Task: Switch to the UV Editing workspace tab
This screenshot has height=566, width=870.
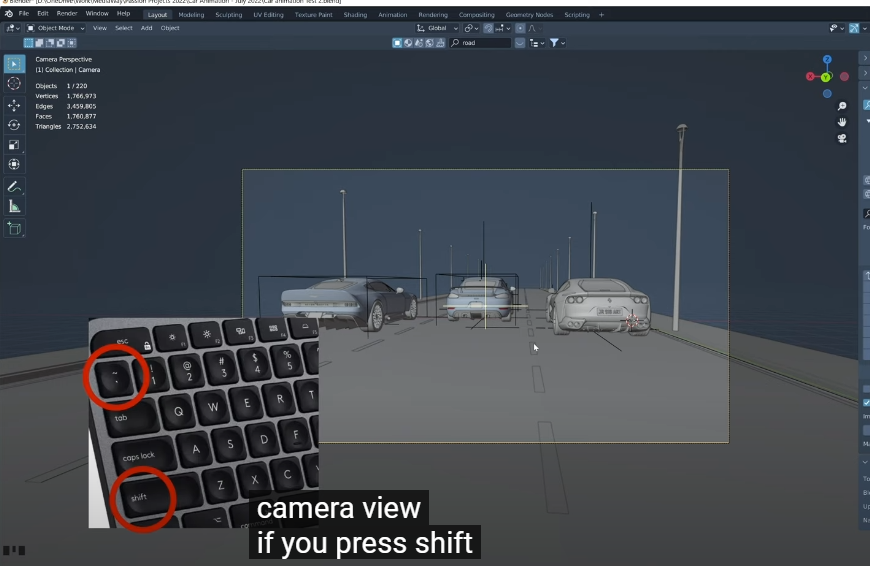Action: tap(269, 15)
